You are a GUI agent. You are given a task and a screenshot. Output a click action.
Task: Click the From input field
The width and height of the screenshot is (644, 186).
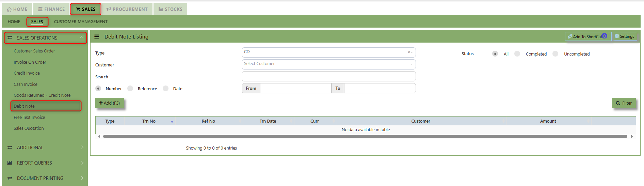click(296, 88)
